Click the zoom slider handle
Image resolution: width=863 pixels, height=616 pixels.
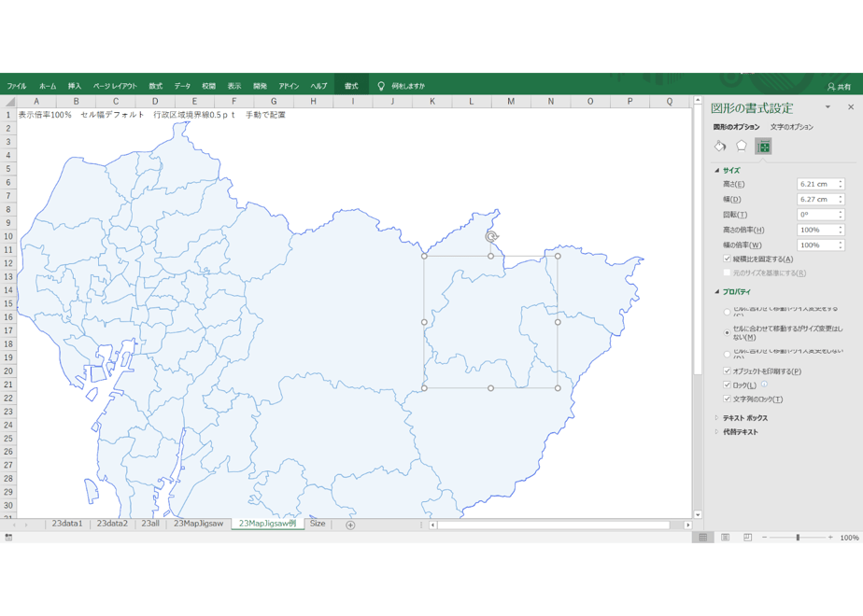click(x=798, y=538)
